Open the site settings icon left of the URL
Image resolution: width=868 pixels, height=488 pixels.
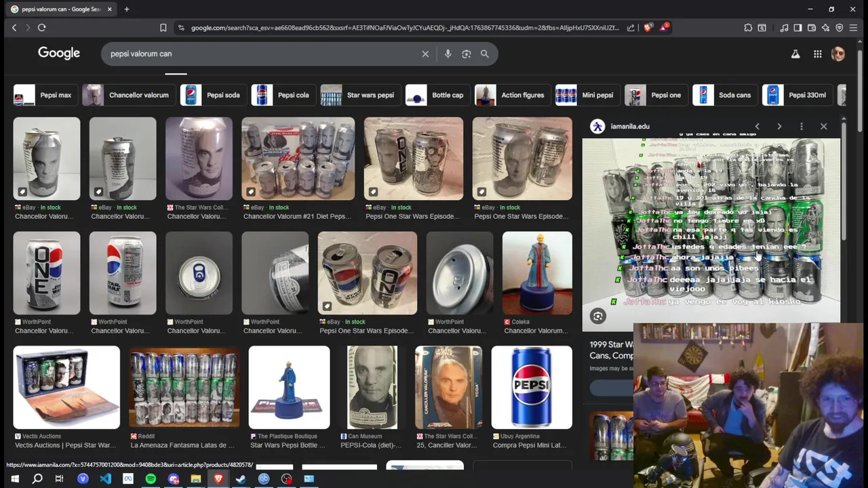pos(180,28)
